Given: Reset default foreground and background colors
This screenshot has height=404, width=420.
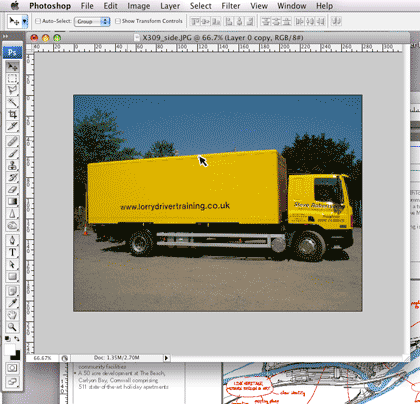Looking at the screenshot, I should pos(7,339).
